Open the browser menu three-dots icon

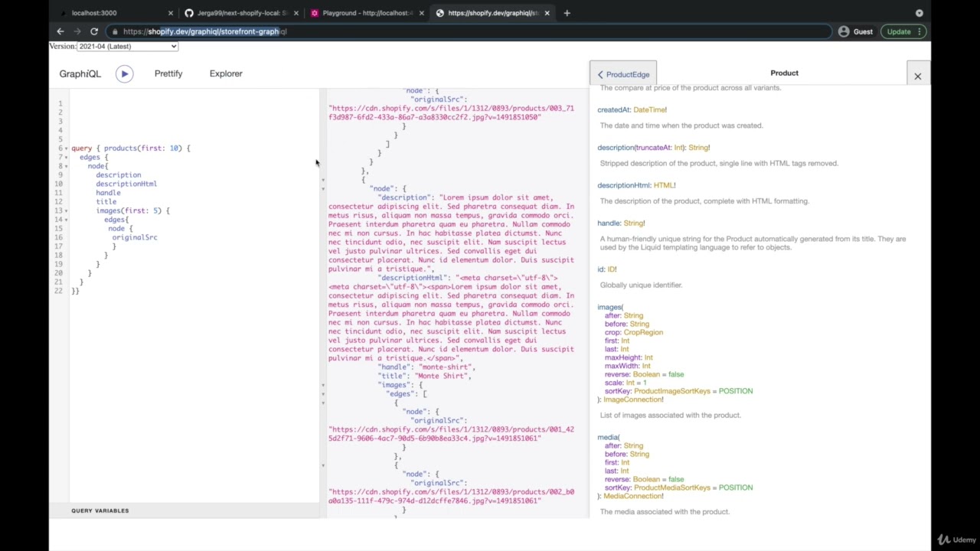click(920, 31)
